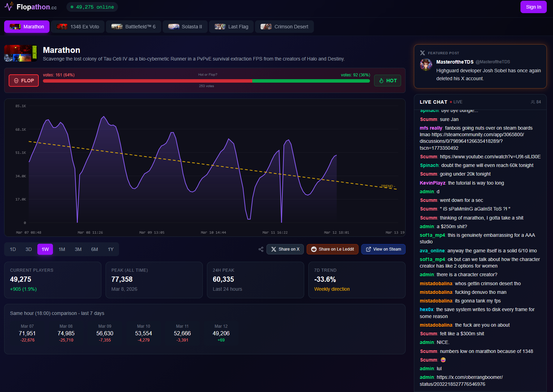The width and height of the screenshot is (553, 392).
Task: Set chart range to 1D
Action: pyautogui.click(x=13, y=249)
